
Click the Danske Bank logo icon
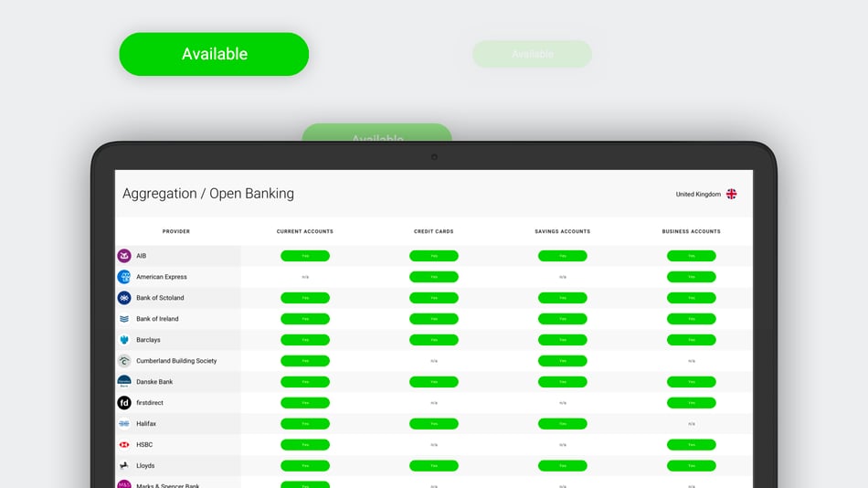124,382
